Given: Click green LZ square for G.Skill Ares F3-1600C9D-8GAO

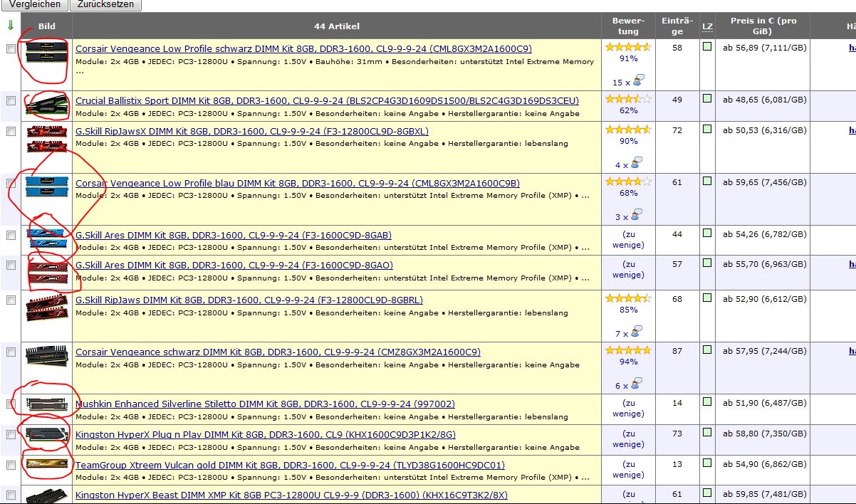Looking at the screenshot, I should [707, 263].
